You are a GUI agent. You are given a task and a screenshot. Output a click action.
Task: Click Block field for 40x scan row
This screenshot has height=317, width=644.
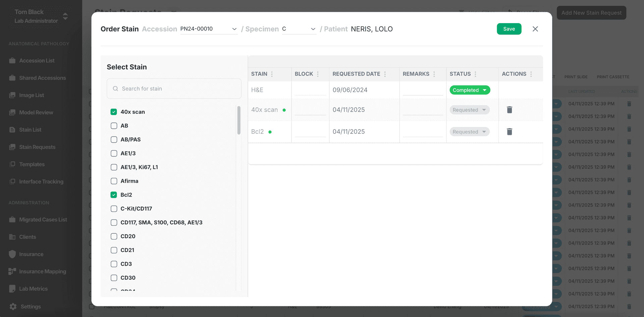click(x=310, y=110)
